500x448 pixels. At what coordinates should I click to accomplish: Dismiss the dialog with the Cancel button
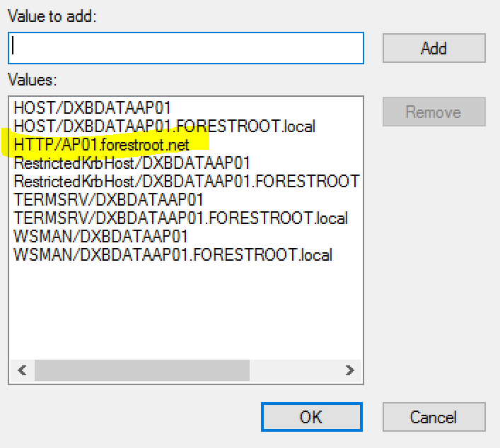coord(434,417)
